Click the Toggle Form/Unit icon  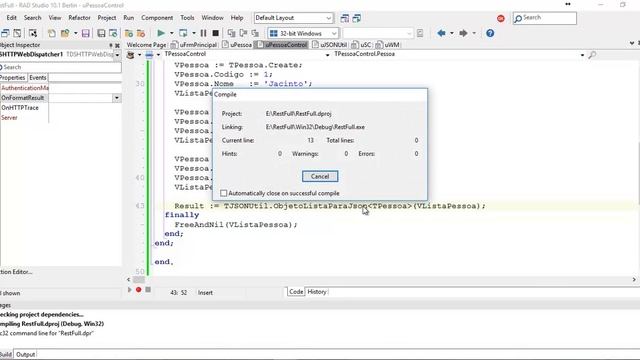click(x=33, y=33)
